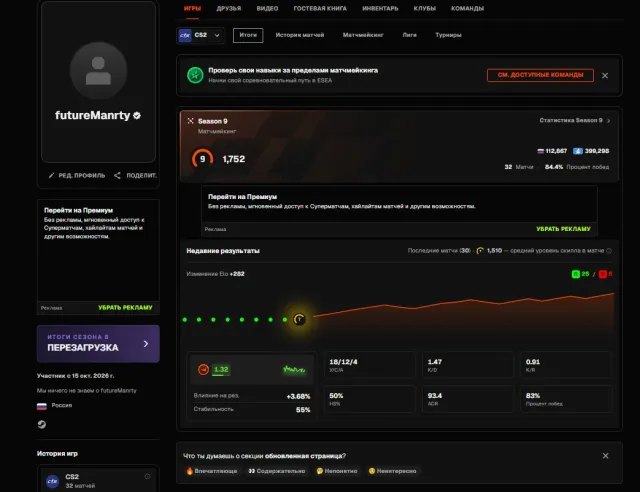Click info icon beside средний уровень скилла
The width and height of the screenshot is (640, 492).
(x=609, y=251)
